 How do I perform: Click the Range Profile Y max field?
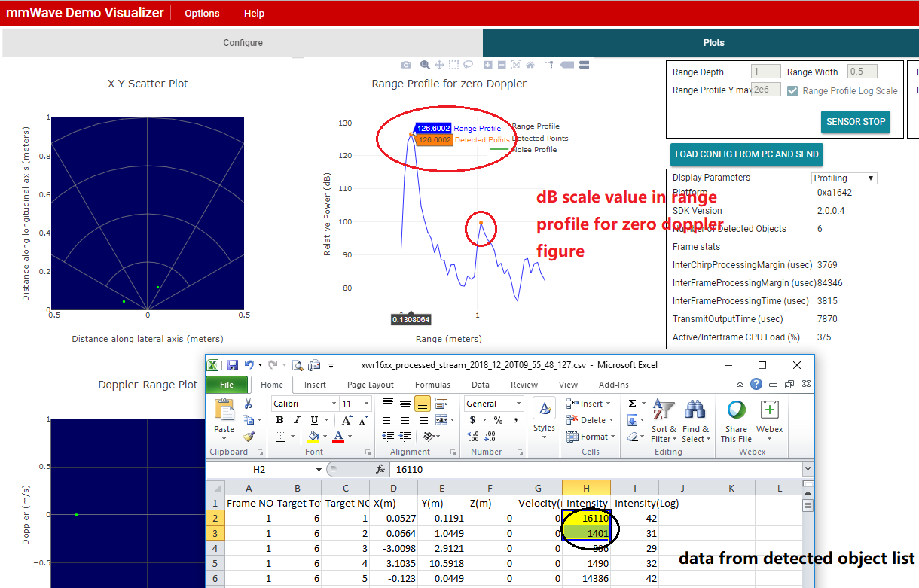(765, 90)
